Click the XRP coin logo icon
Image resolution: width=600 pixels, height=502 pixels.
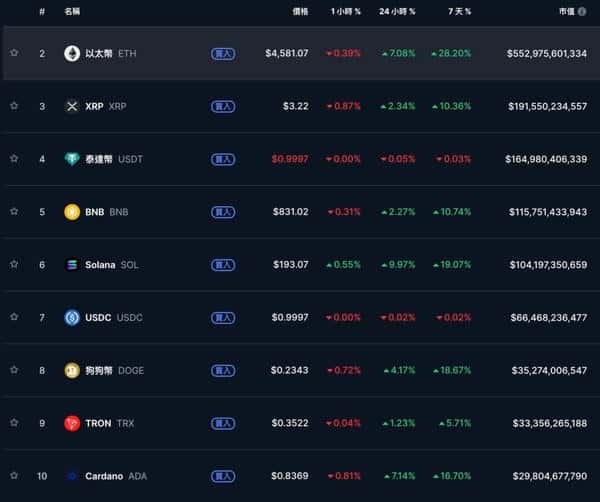point(72,106)
